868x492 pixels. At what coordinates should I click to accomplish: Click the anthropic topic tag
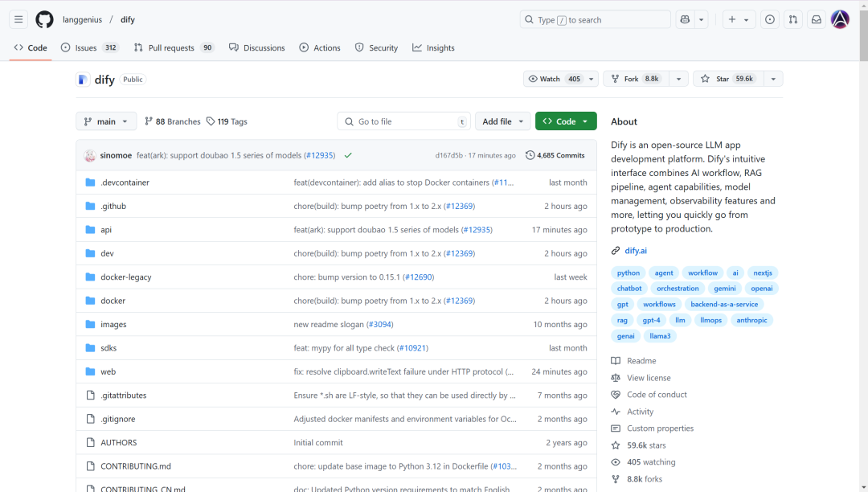tap(751, 321)
